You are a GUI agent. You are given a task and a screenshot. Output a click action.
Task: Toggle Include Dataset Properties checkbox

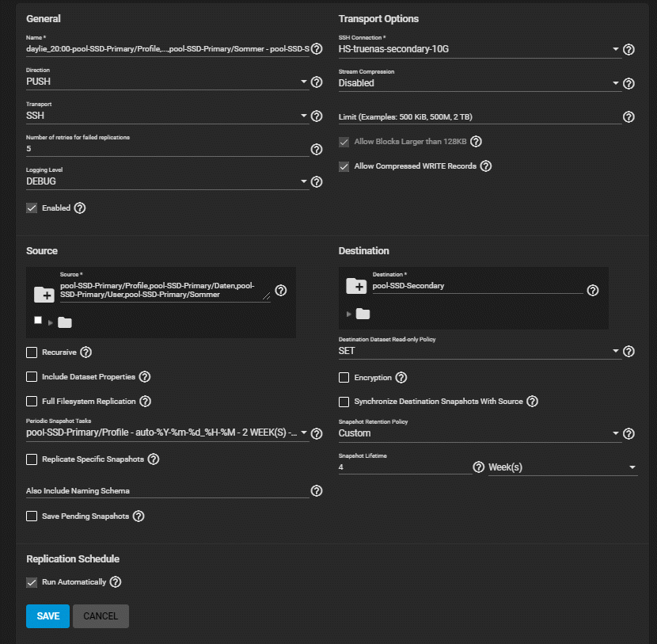click(x=32, y=377)
